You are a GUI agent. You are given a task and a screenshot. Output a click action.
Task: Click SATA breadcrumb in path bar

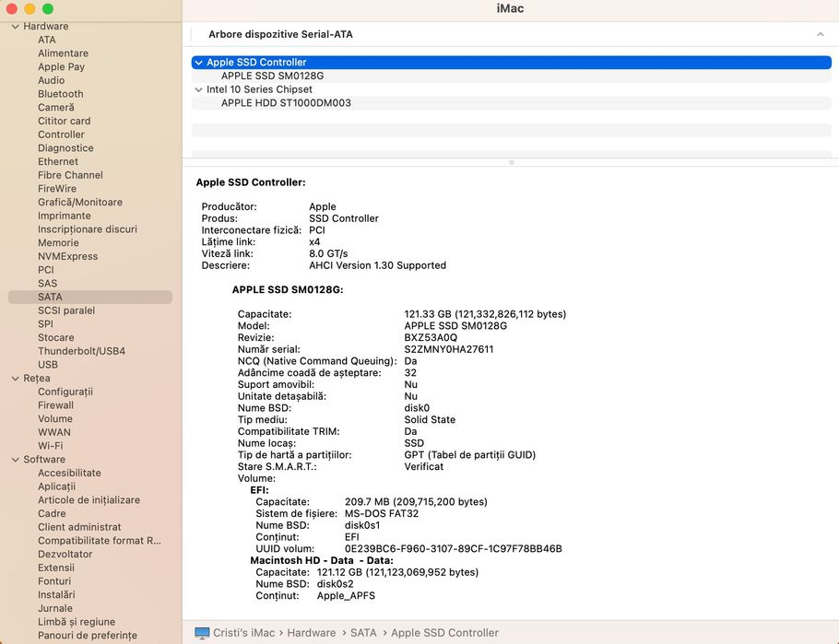coord(363,633)
